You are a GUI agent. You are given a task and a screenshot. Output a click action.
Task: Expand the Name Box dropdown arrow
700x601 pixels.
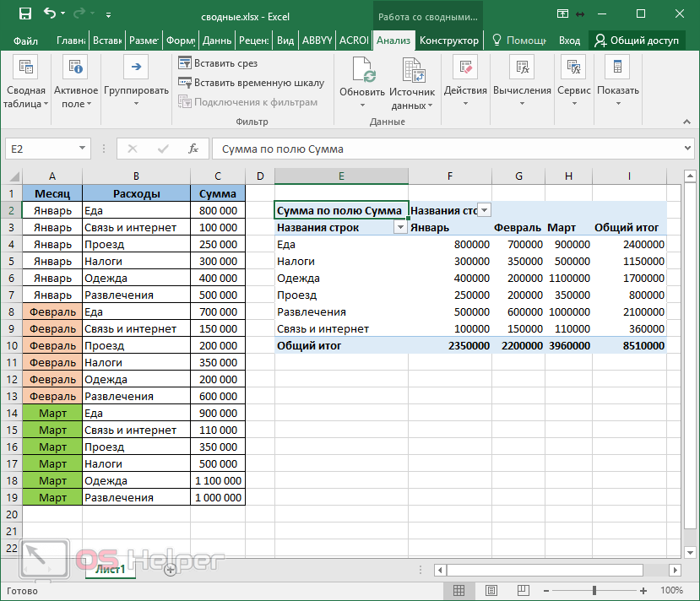point(82,149)
